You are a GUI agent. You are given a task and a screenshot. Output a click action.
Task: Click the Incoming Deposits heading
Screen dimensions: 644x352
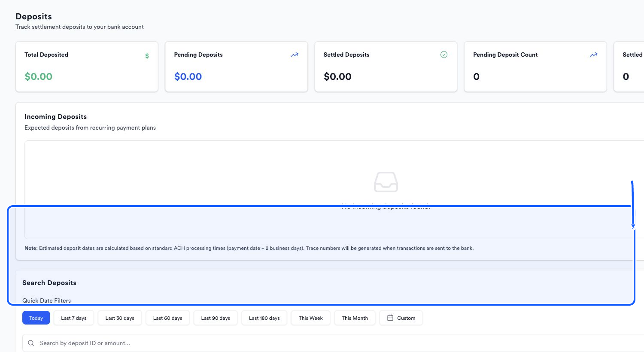point(55,117)
